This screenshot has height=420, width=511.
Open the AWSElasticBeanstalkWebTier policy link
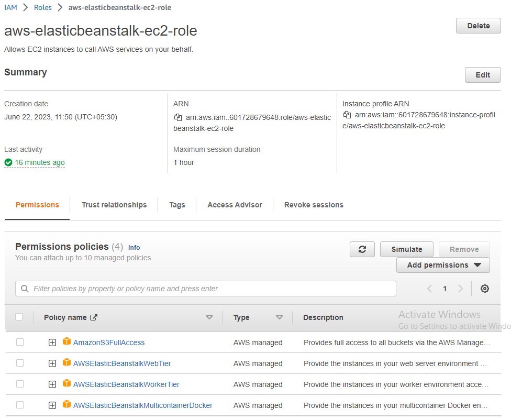[x=122, y=363]
